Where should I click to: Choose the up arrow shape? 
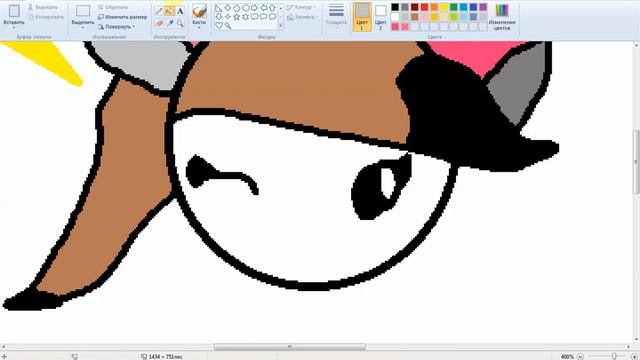(272, 8)
